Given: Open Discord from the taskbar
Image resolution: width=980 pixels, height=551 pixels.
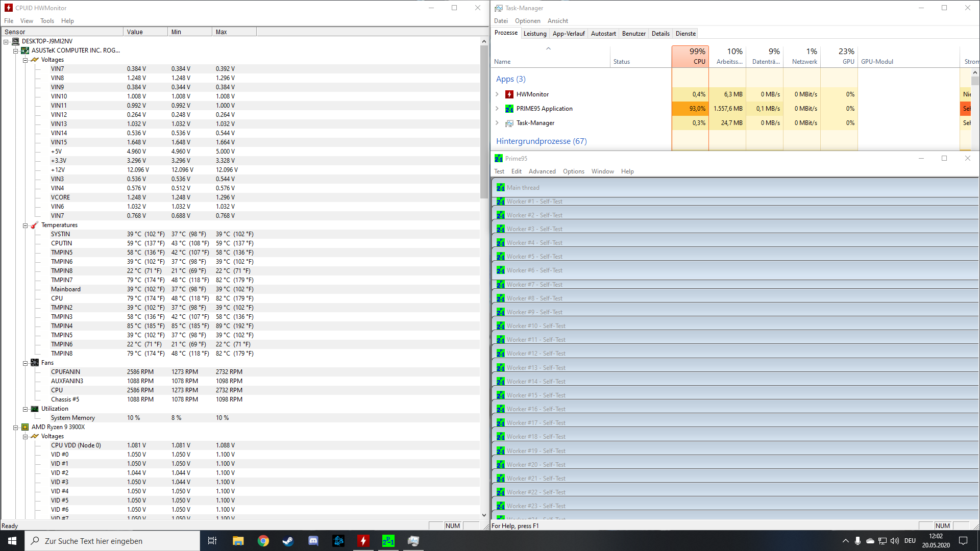Looking at the screenshot, I should (313, 541).
